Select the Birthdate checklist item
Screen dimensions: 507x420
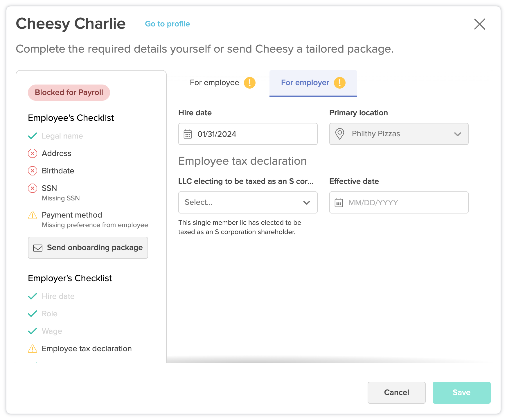[x=58, y=171]
